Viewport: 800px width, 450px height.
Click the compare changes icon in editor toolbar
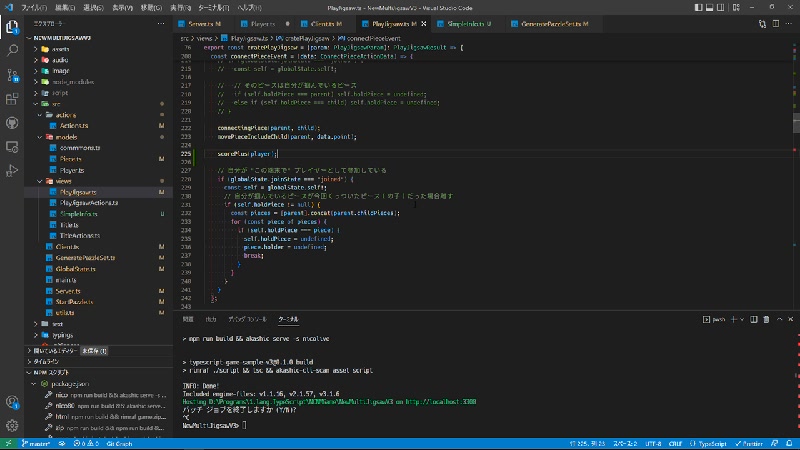(762, 24)
